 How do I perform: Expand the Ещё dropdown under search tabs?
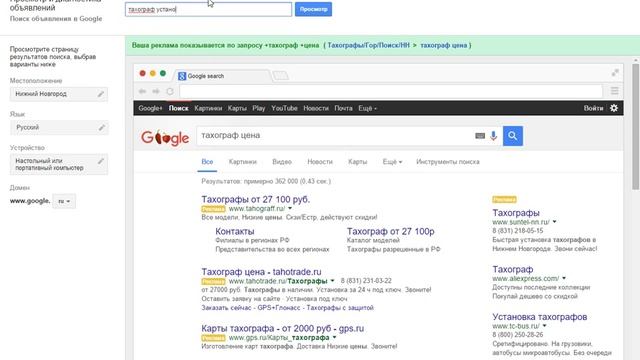tap(392, 162)
